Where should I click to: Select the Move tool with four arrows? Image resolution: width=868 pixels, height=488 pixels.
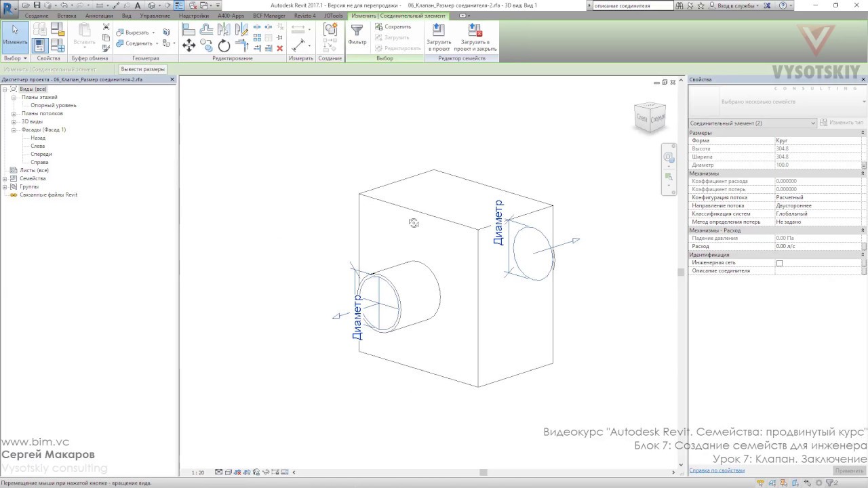coord(189,45)
